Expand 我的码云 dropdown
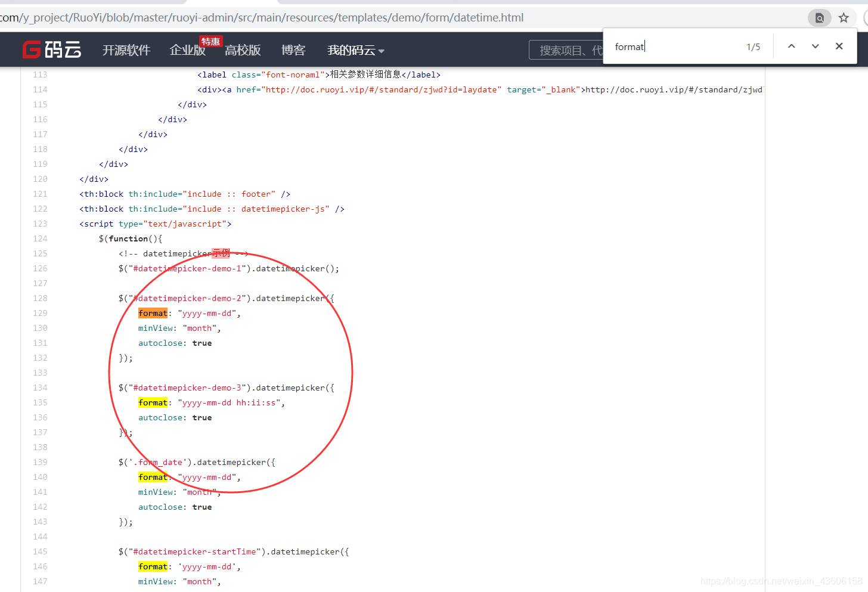This screenshot has width=868, height=592. coord(356,50)
